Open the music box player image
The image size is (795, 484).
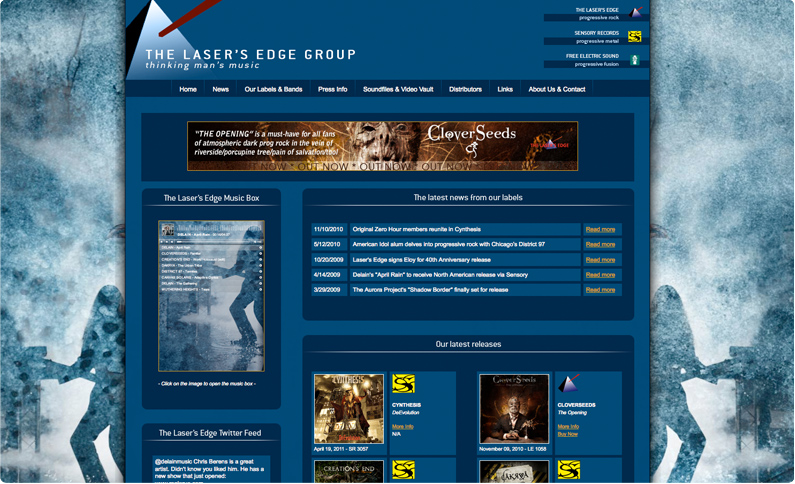pyautogui.click(x=211, y=296)
